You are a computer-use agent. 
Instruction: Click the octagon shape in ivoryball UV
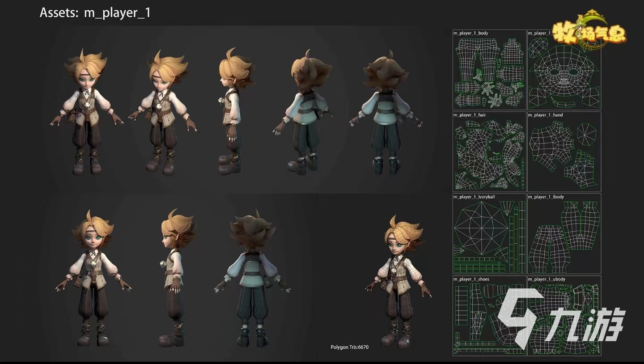point(474,228)
